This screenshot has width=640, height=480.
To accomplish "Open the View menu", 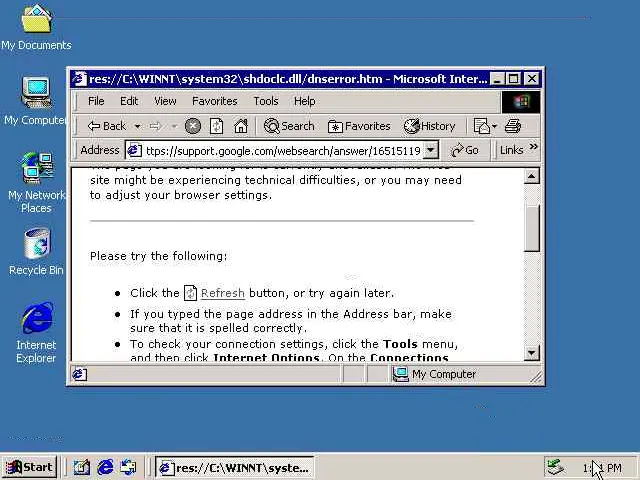I will pyautogui.click(x=165, y=101).
